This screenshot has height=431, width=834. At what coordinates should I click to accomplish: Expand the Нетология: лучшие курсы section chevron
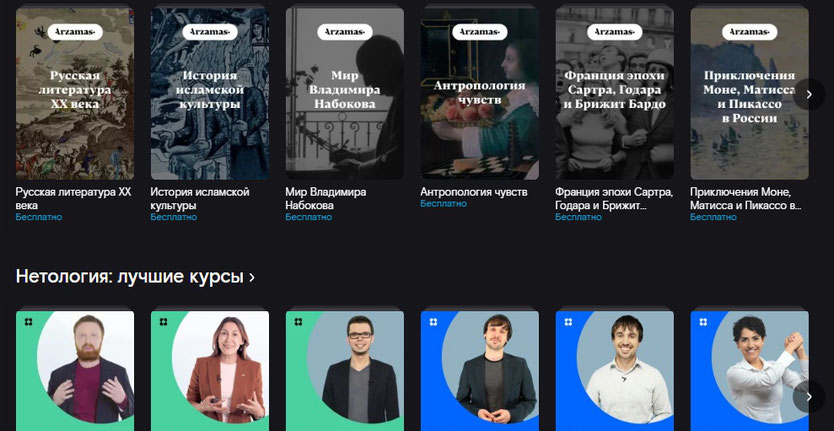point(252,277)
